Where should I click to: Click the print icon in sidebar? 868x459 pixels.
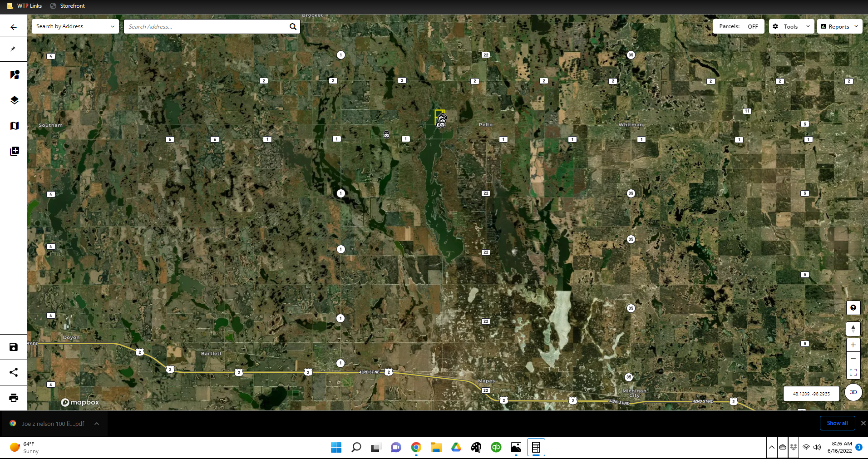point(14,398)
